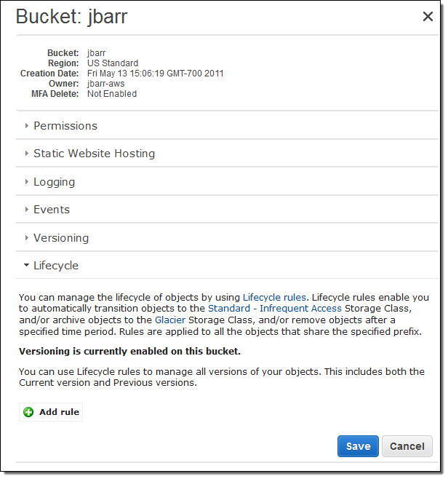Expand the Logging section arrow
The height and width of the screenshot is (479, 448).
pos(27,182)
